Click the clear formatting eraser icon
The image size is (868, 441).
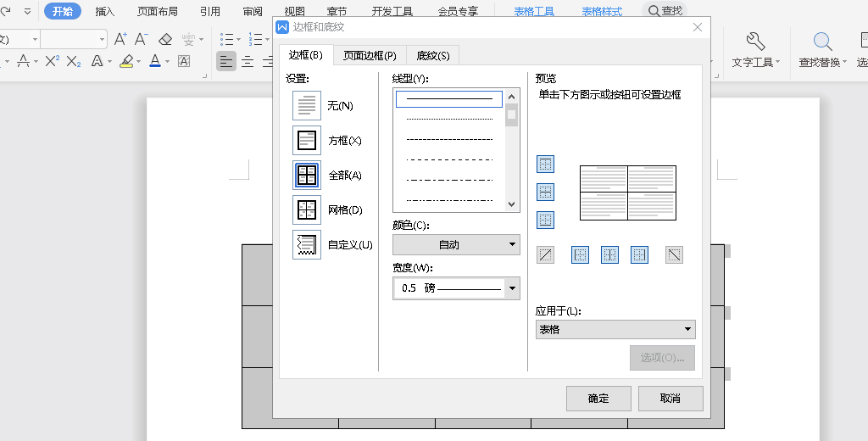pyautogui.click(x=165, y=39)
